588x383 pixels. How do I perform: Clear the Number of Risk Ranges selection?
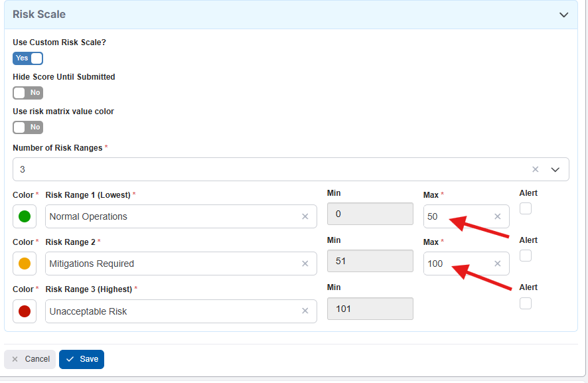pos(536,169)
